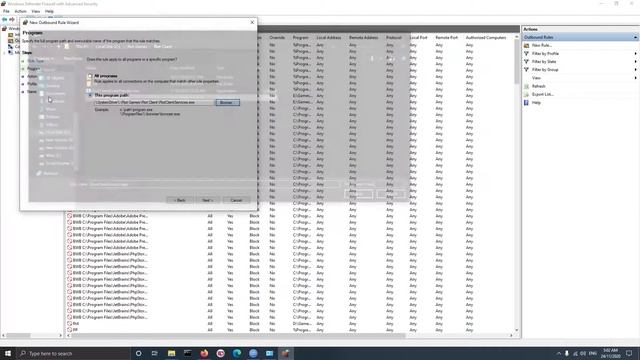Click the blue Help icon in Actions pane
The width and height of the screenshot is (640, 360).
[527, 102]
